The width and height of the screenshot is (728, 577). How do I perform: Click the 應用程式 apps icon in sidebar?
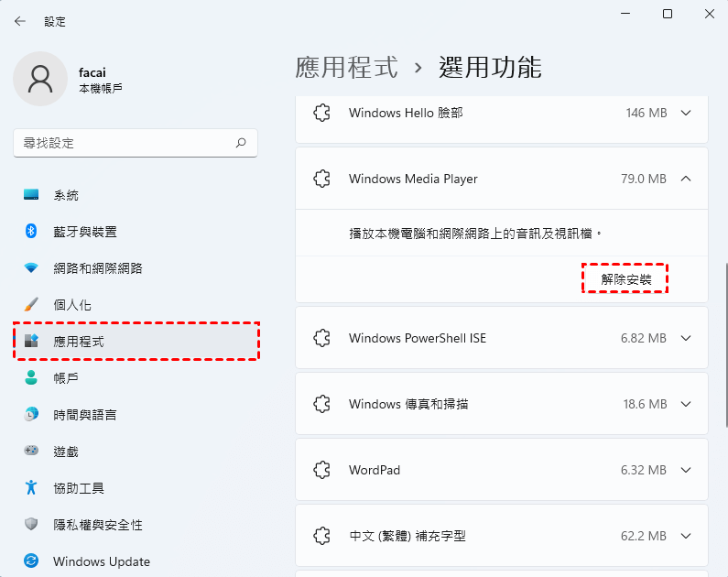point(31,341)
